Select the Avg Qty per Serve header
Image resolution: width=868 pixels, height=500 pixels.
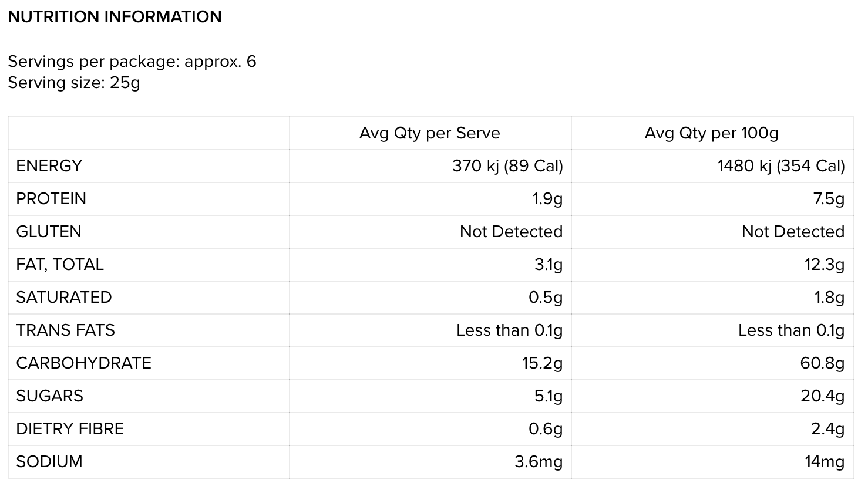pyautogui.click(x=429, y=133)
